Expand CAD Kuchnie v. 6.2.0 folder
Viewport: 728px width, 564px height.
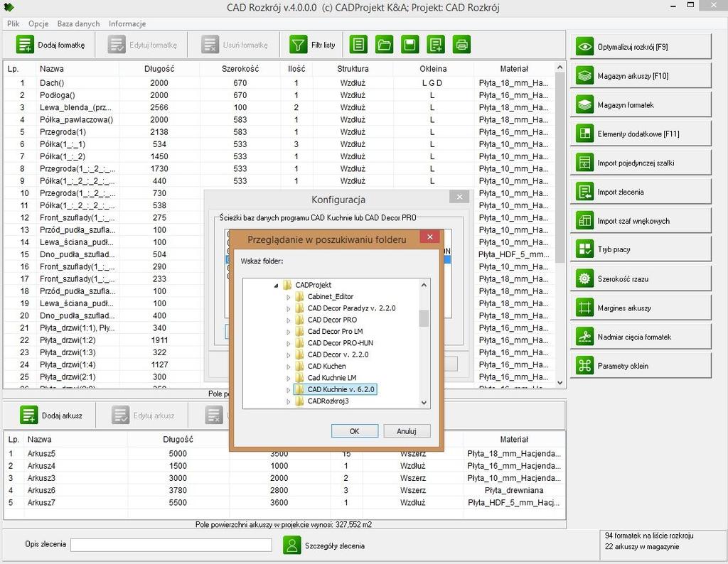[x=288, y=389]
